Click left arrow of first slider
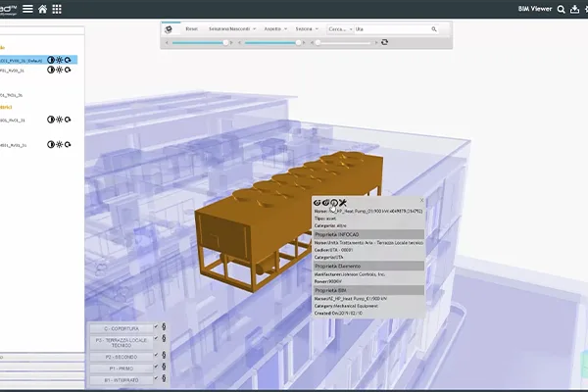 click(167, 43)
